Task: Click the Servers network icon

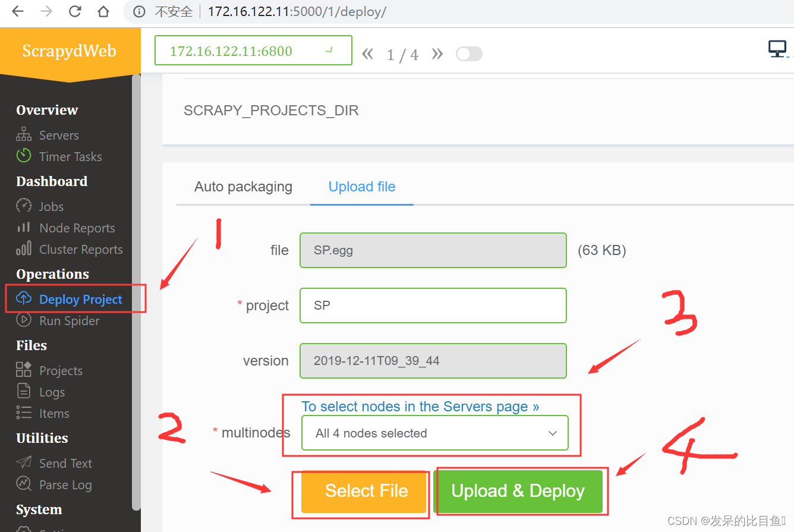Action: [x=23, y=136]
